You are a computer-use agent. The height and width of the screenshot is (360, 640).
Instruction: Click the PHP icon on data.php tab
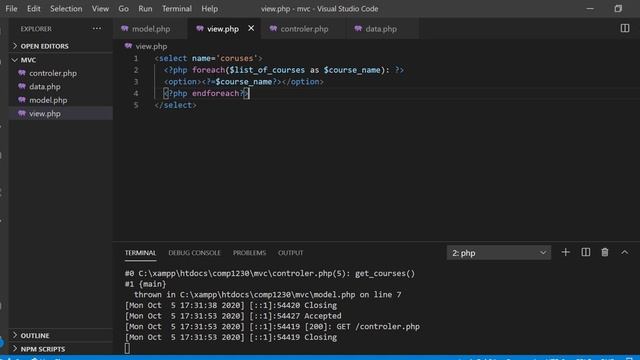tap(358, 29)
